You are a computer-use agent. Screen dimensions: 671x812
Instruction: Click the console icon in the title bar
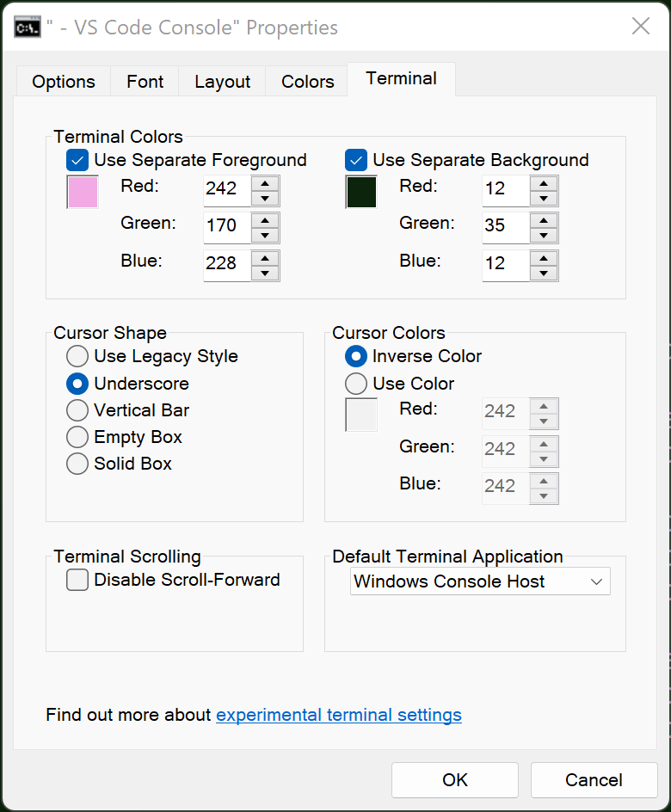click(x=28, y=26)
